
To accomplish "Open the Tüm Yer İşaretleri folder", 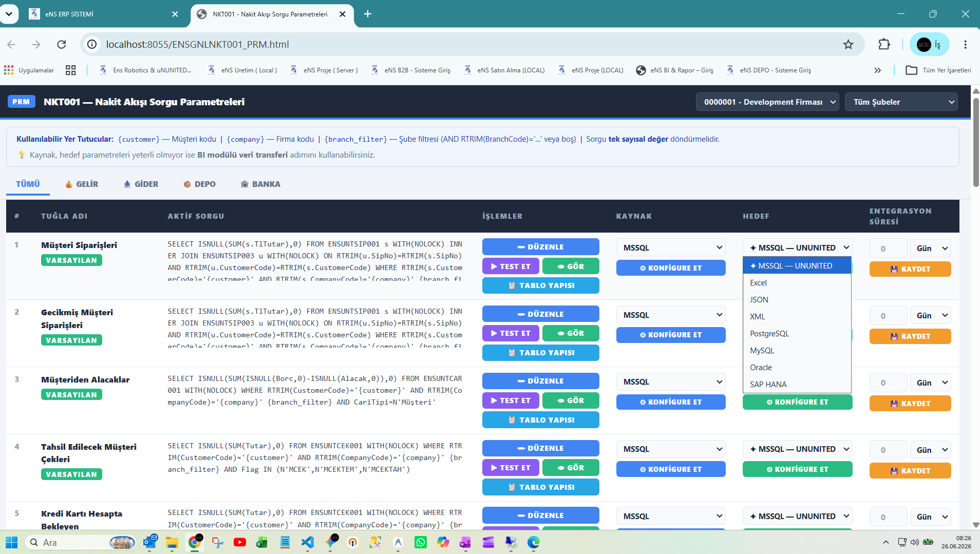I will click(x=938, y=70).
